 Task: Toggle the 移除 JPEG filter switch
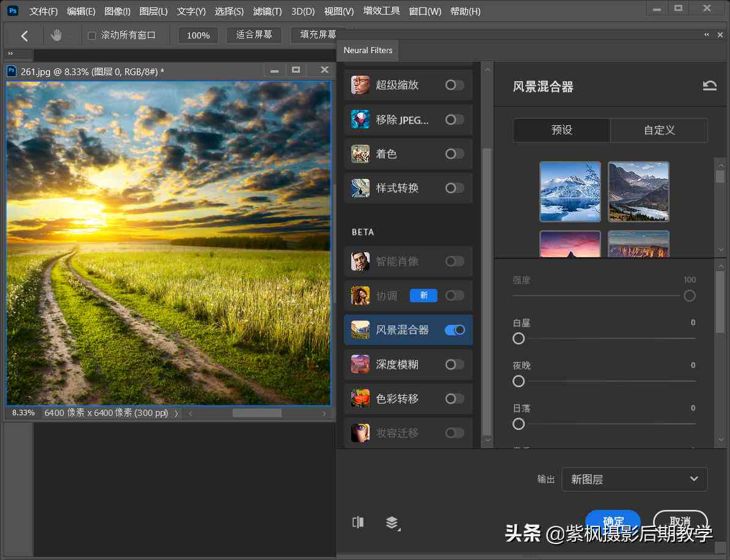(454, 120)
